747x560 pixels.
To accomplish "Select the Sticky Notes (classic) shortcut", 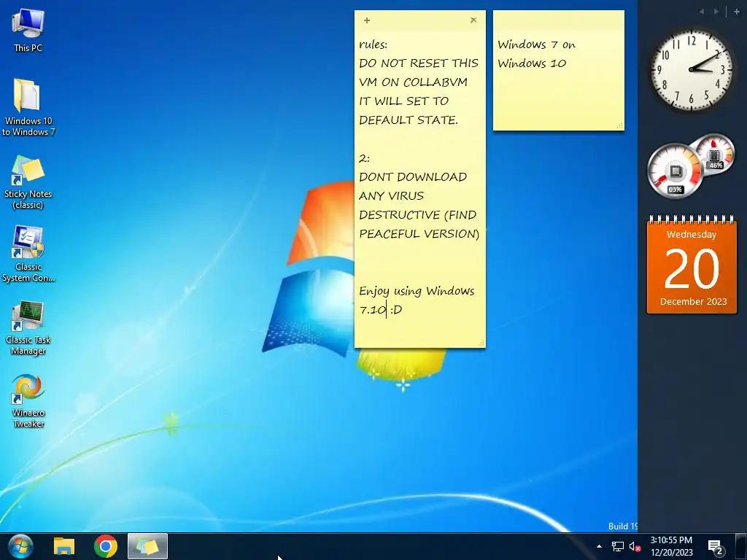I will (x=28, y=182).
